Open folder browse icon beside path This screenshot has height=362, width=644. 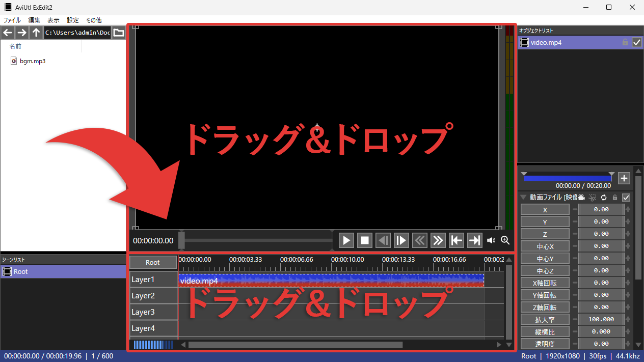(118, 33)
